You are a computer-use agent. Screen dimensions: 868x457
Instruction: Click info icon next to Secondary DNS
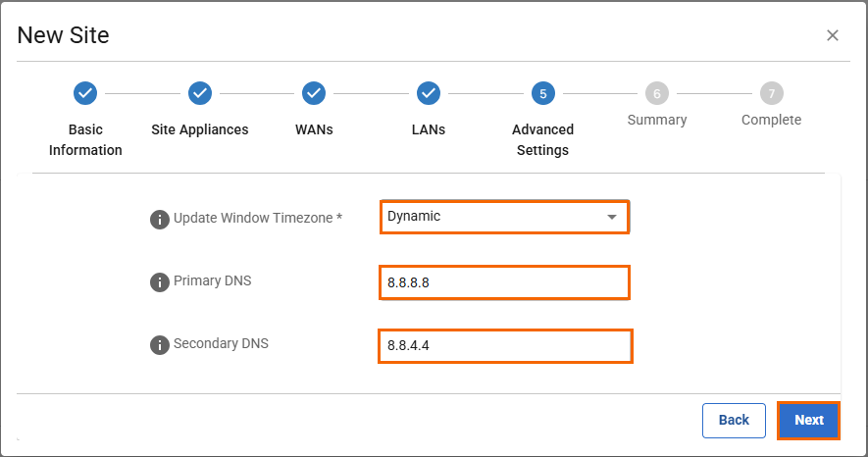pos(159,345)
